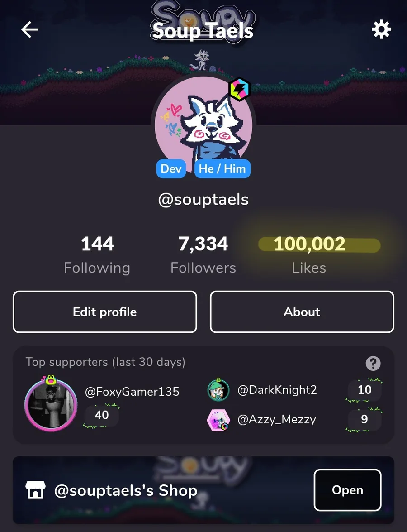Viewport: 407px width, 532px height.
Task: Tap the He / Him pronoun badge
Action: coord(222,168)
